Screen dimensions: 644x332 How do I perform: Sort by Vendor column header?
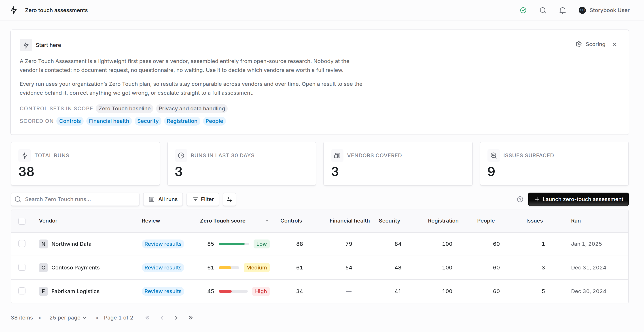tap(48, 221)
